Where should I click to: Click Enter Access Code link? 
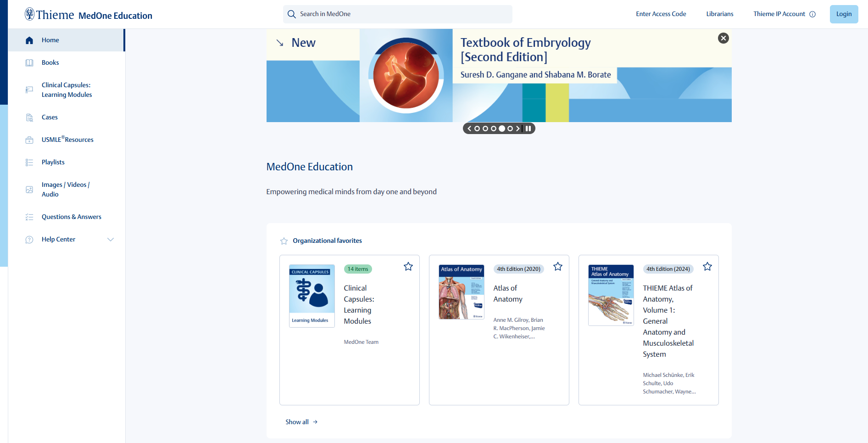661,14
